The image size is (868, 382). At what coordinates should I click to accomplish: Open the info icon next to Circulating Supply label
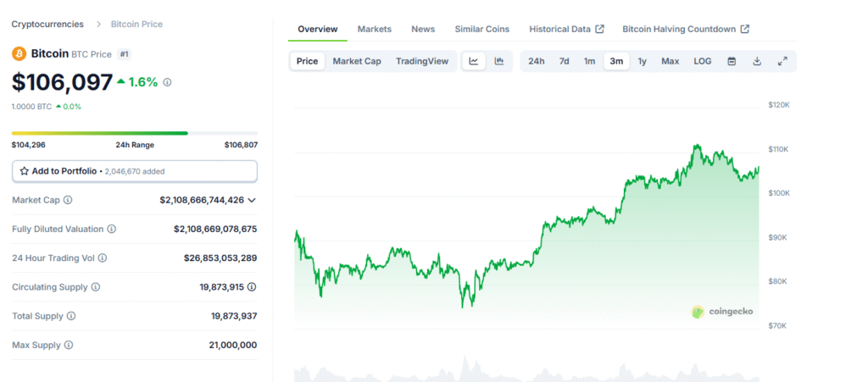pyautogui.click(x=95, y=287)
